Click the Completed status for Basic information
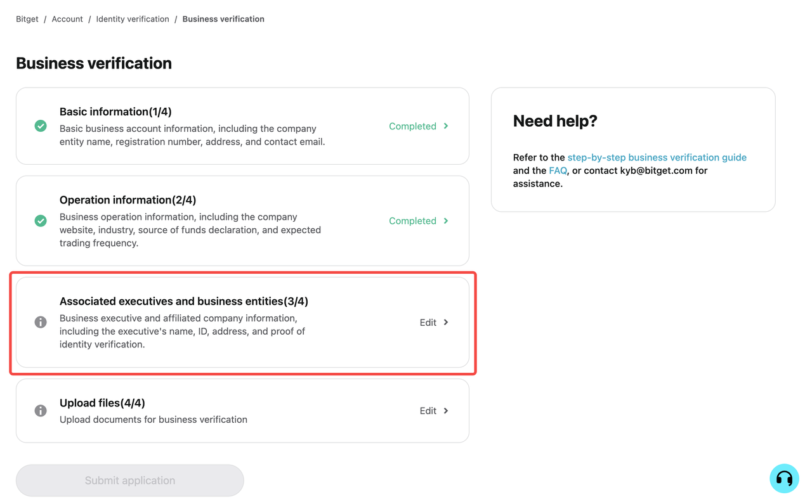This screenshot has height=504, width=812. [412, 126]
